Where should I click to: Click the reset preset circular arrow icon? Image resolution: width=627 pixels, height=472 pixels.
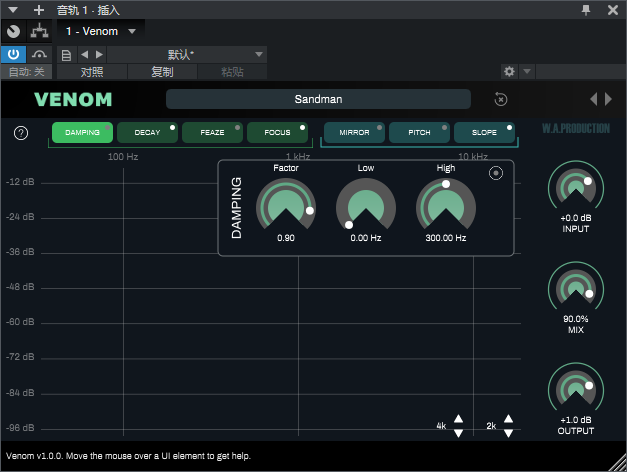click(x=501, y=99)
